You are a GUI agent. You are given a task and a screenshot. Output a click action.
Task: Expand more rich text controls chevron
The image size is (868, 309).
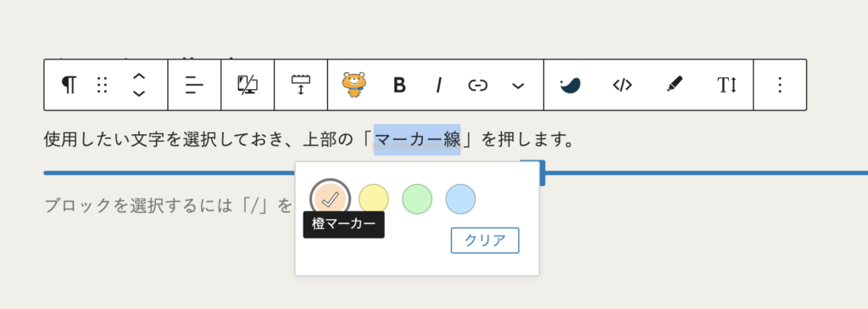pyautogui.click(x=518, y=86)
